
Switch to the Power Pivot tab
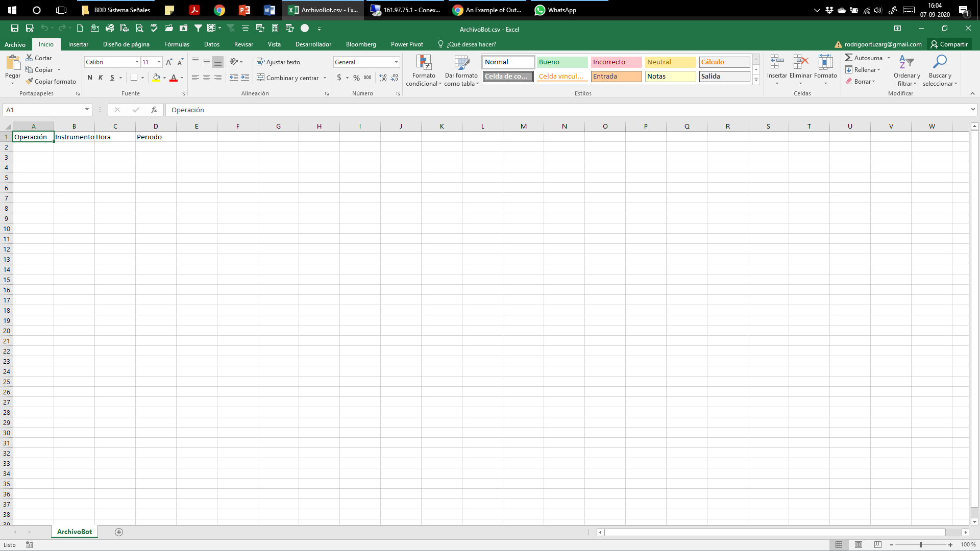[407, 44]
